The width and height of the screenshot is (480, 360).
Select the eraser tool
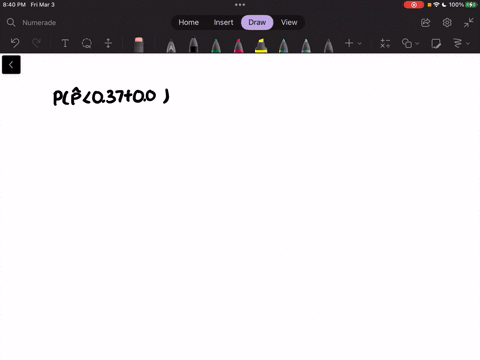coord(139,45)
